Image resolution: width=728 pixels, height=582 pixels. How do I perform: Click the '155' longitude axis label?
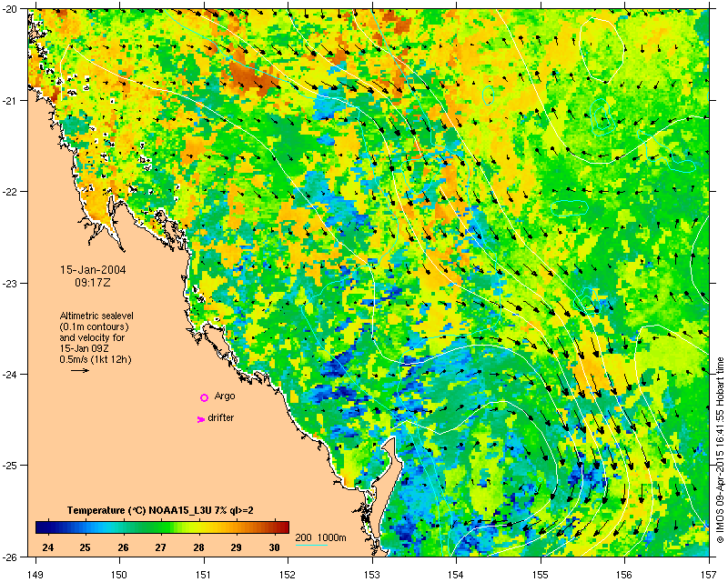tap(541, 574)
